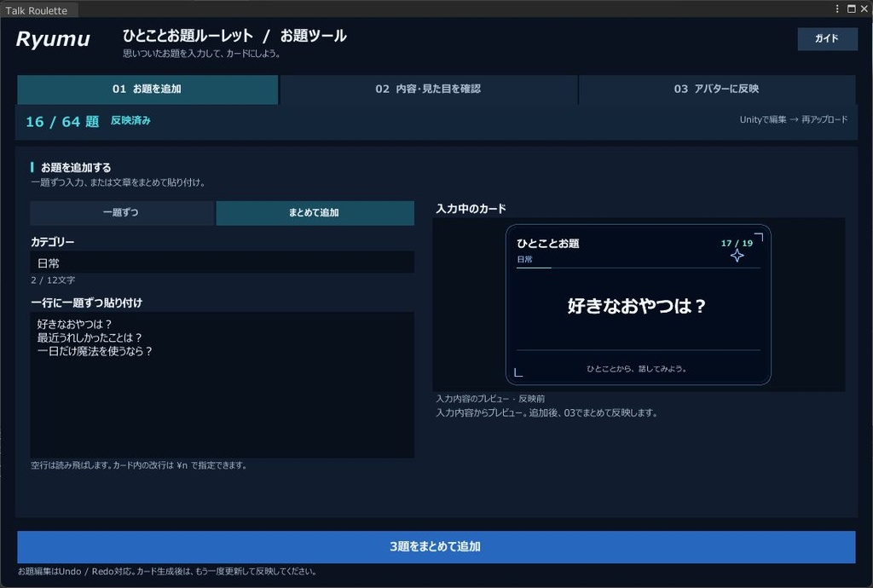Maximize the Talk Roulette window
Screen dimensions: 873x588
click(x=852, y=9)
